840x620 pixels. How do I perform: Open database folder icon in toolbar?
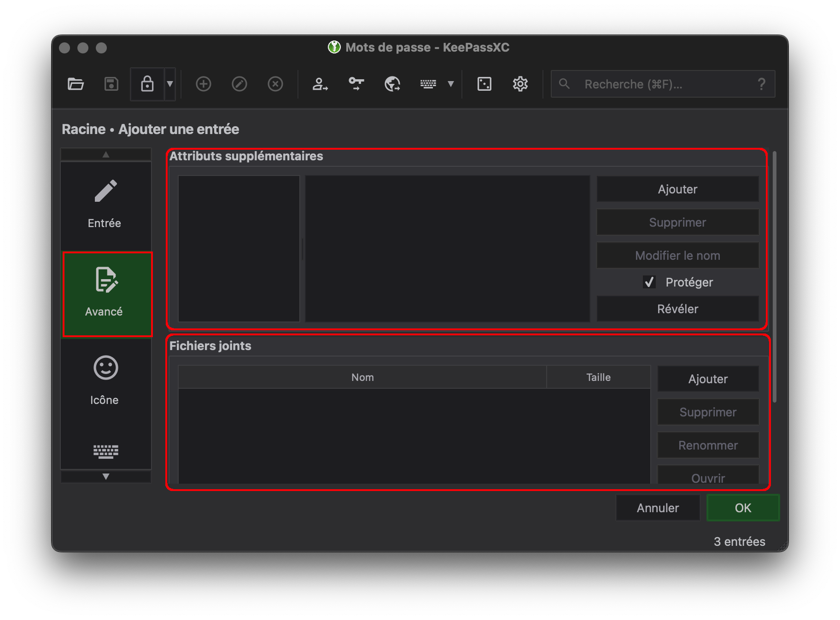(76, 84)
